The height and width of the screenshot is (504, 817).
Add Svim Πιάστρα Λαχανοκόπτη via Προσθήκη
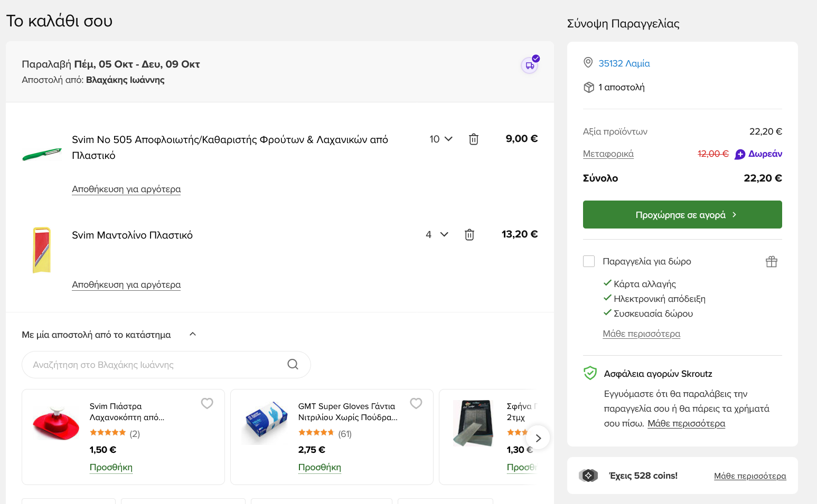tap(111, 467)
